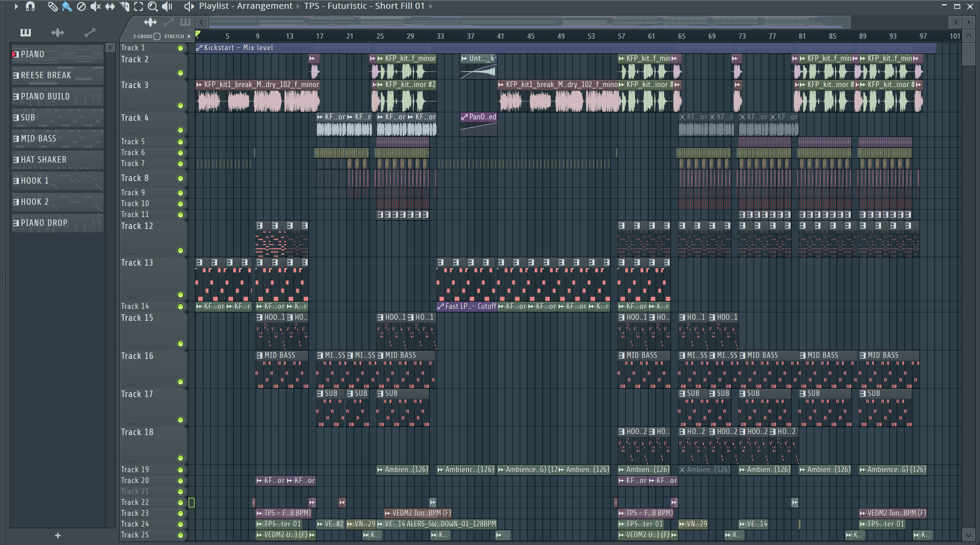Open the Arrangement dropdown arrow in title
Viewport: 980px width, 545px height.
coord(298,6)
